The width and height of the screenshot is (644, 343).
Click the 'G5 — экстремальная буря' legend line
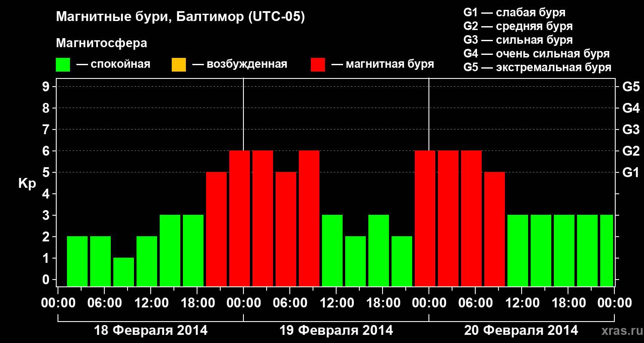(537, 68)
